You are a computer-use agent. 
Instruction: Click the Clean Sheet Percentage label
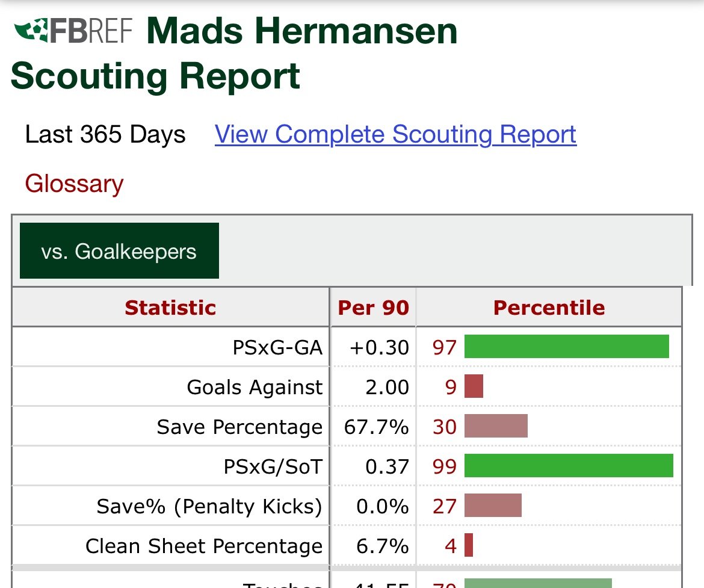tap(205, 546)
